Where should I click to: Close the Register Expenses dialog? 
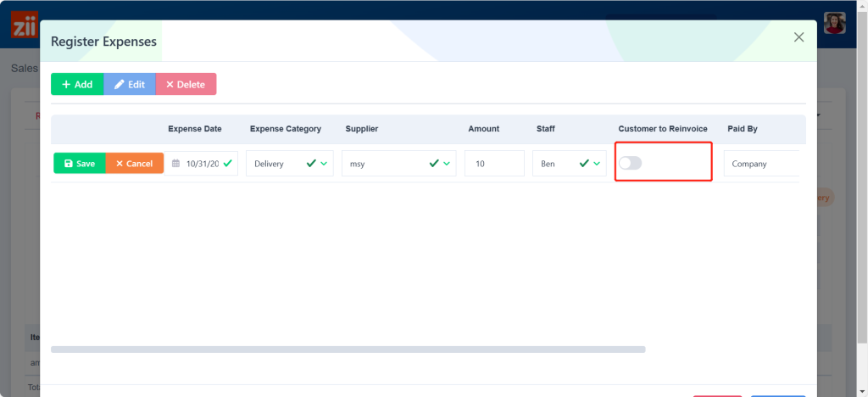point(798,37)
